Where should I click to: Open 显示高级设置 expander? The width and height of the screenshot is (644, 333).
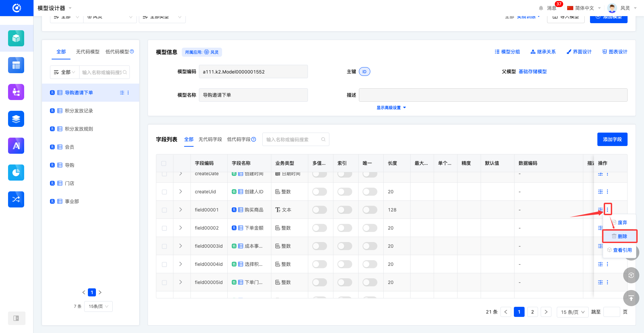[x=391, y=108]
